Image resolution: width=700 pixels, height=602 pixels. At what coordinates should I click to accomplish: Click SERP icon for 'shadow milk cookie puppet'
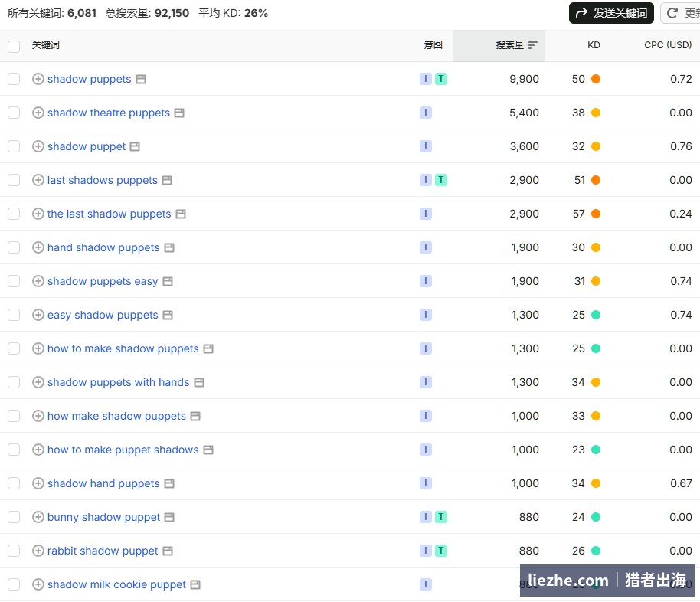point(195,585)
